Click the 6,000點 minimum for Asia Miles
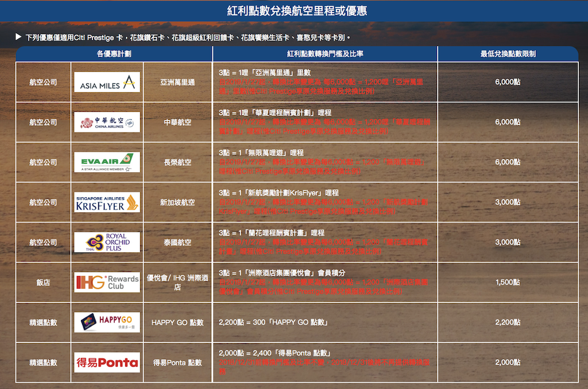 click(x=508, y=82)
